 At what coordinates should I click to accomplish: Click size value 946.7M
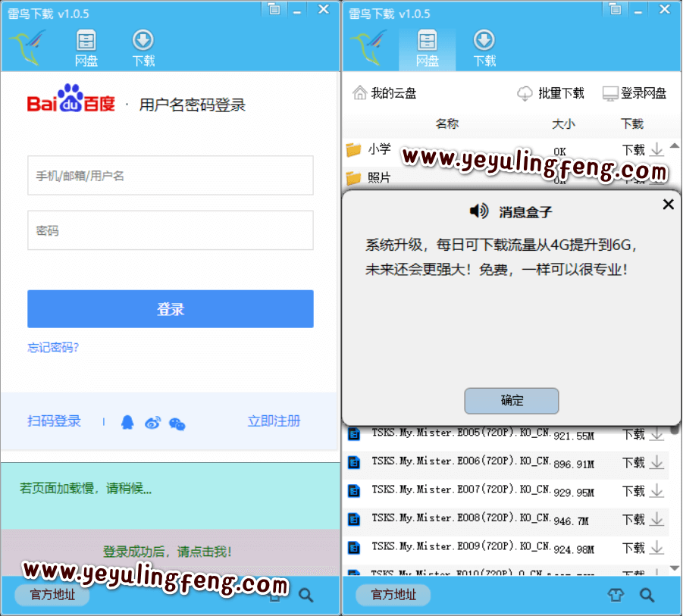(x=571, y=521)
